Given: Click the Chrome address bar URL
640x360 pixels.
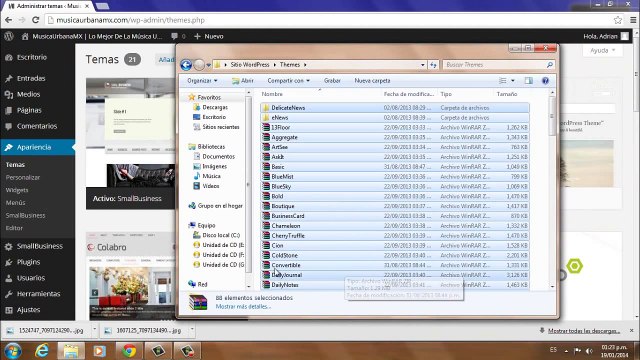Looking at the screenshot, I should [x=131, y=20].
